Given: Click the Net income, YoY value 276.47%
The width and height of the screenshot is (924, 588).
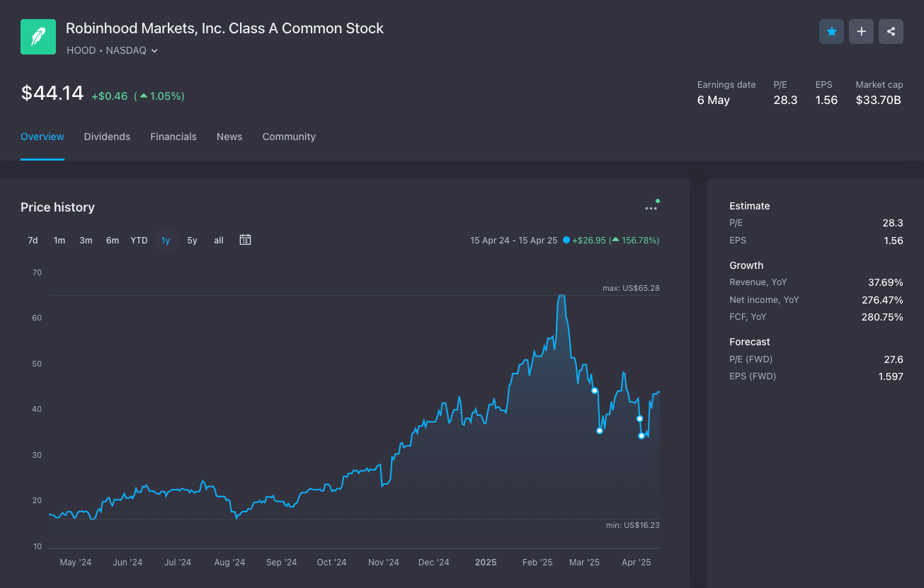Looking at the screenshot, I should point(882,299).
